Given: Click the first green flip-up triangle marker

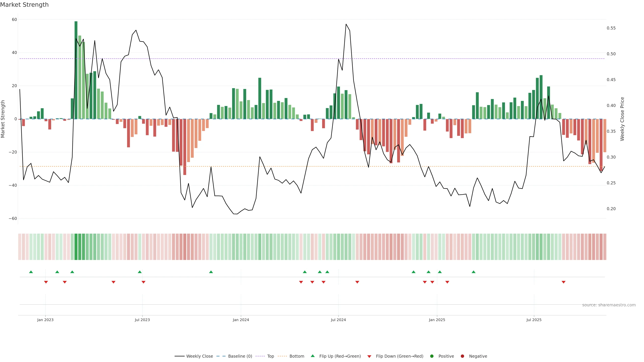Looking at the screenshot, I should [31, 272].
